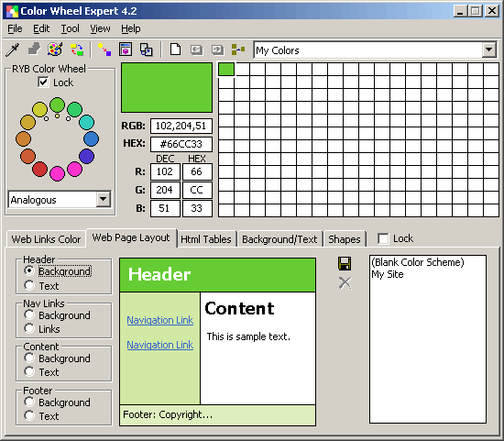Click the grayed forward arrow toolbar icon

pyautogui.click(x=217, y=50)
